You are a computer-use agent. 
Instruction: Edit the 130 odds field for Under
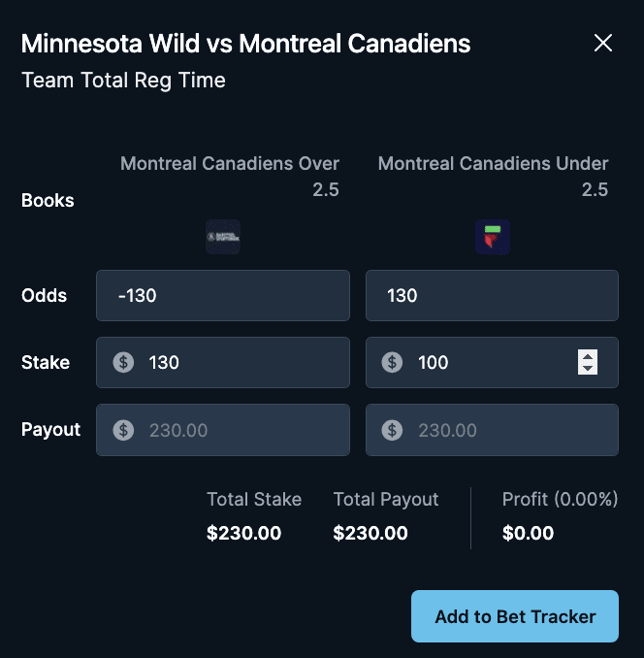493,295
